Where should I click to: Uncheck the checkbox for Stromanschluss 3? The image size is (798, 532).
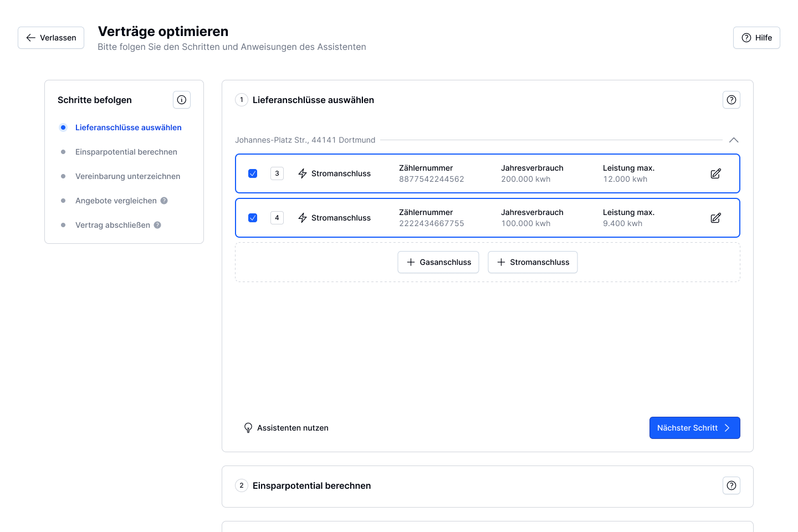(x=253, y=173)
